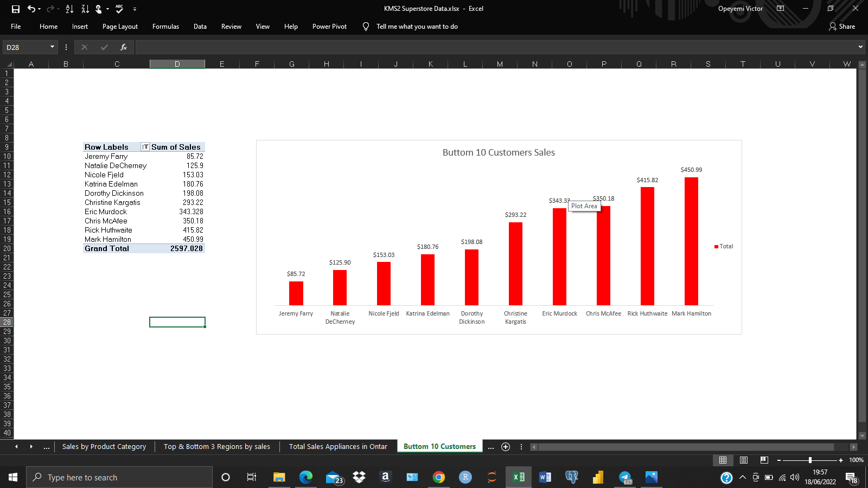The image size is (868, 488).
Task: Select the Sort Z to A icon
Action: click(x=84, y=9)
